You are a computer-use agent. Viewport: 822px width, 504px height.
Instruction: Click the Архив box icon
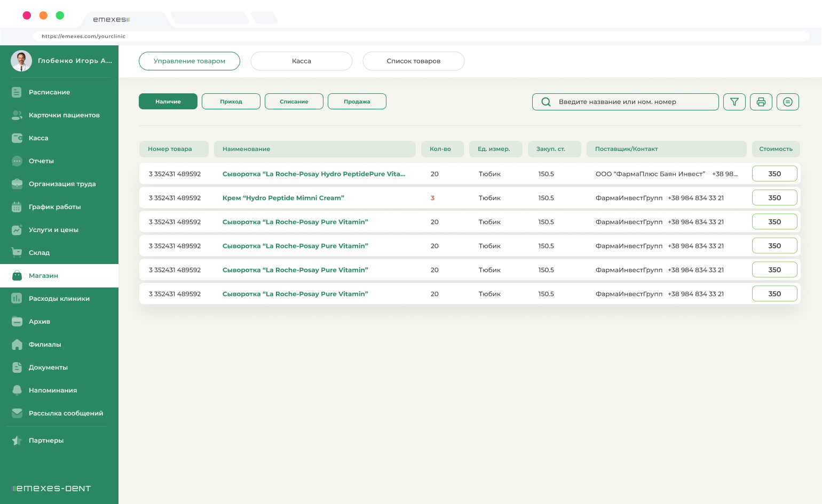tap(17, 322)
